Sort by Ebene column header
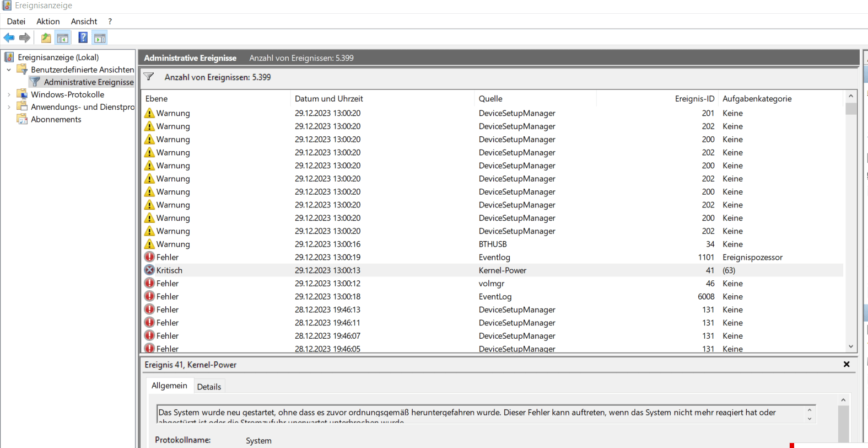868x448 pixels. (x=216, y=98)
